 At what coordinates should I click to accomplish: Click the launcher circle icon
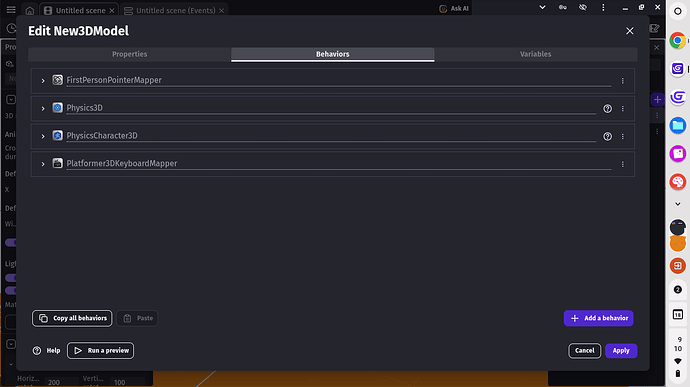(678, 11)
